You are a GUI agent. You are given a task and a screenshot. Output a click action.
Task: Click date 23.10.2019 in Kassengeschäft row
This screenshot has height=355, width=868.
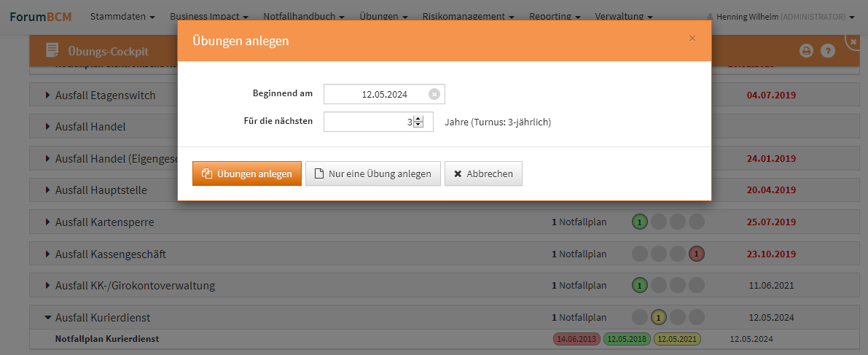click(771, 254)
